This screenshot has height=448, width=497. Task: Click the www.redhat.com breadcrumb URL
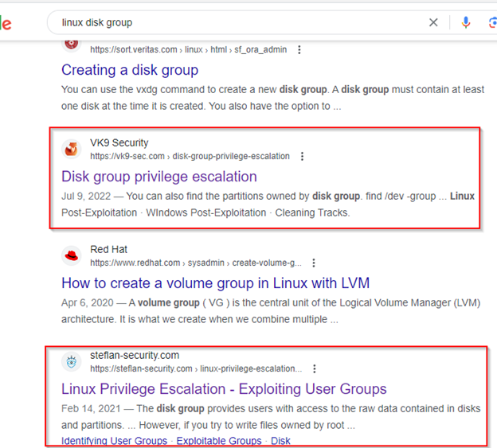tap(196, 263)
